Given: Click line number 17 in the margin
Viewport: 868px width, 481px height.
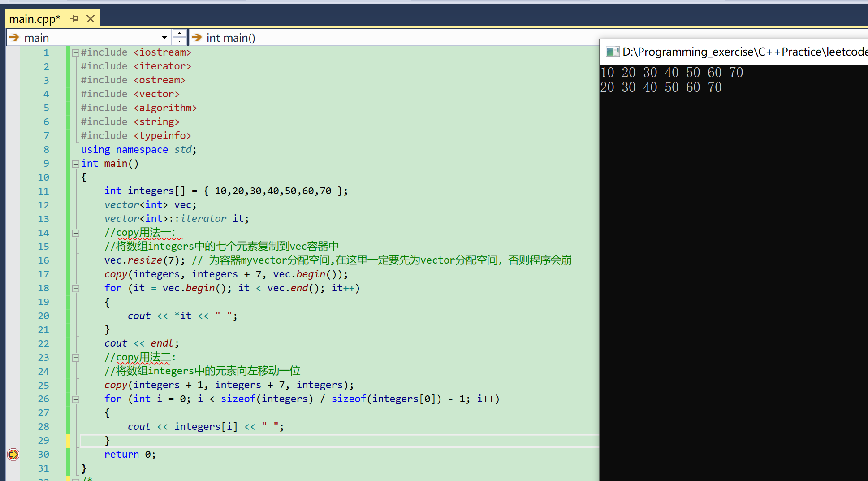Looking at the screenshot, I should [x=43, y=274].
